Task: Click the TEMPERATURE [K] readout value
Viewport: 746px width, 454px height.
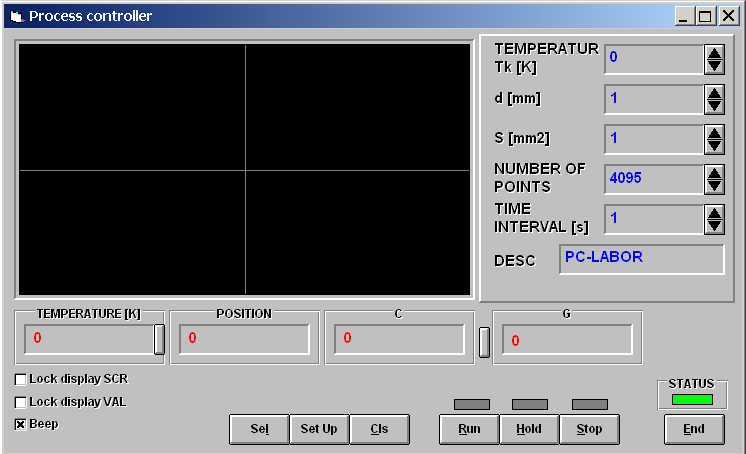Action: tap(89, 339)
